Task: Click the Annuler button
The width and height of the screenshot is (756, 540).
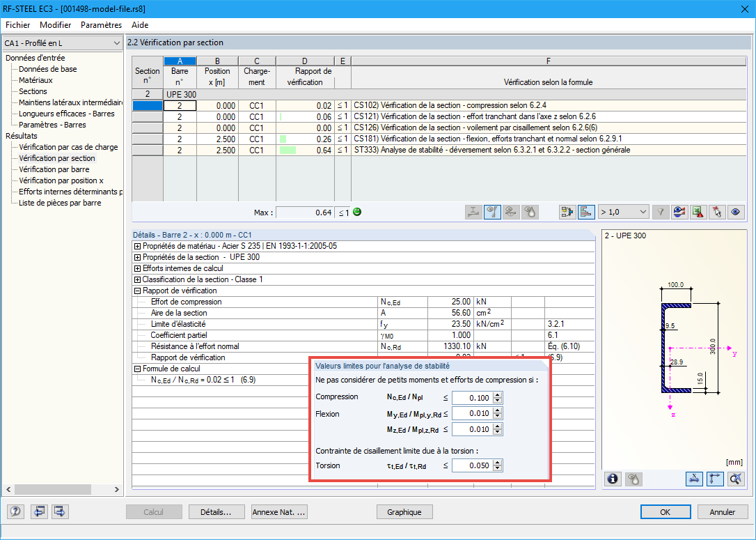Action: point(723,512)
